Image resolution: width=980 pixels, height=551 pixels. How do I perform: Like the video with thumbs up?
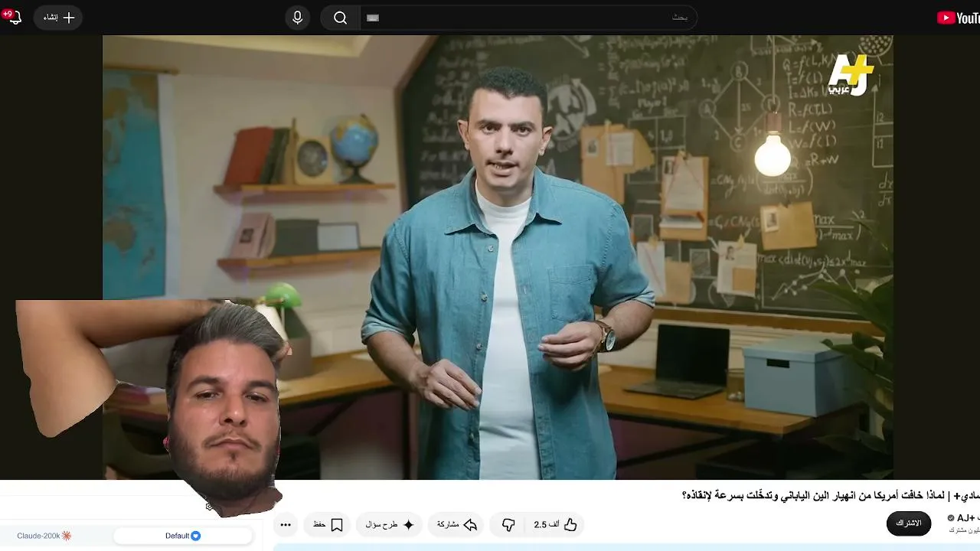tap(557, 524)
